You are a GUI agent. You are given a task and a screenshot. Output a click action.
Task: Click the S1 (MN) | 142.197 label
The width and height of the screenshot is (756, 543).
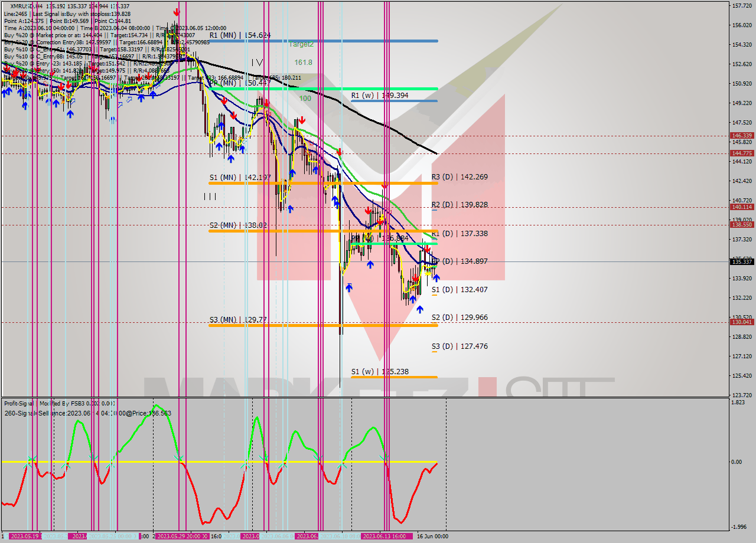tap(240, 177)
